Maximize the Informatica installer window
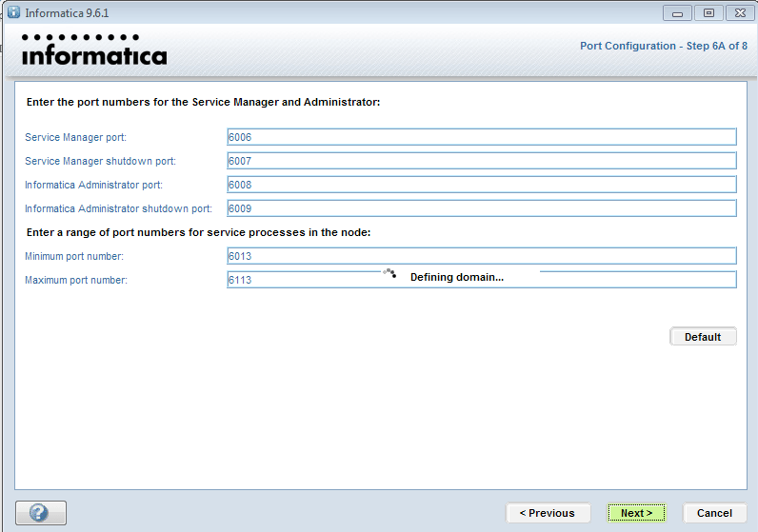758x532 pixels. point(708,13)
